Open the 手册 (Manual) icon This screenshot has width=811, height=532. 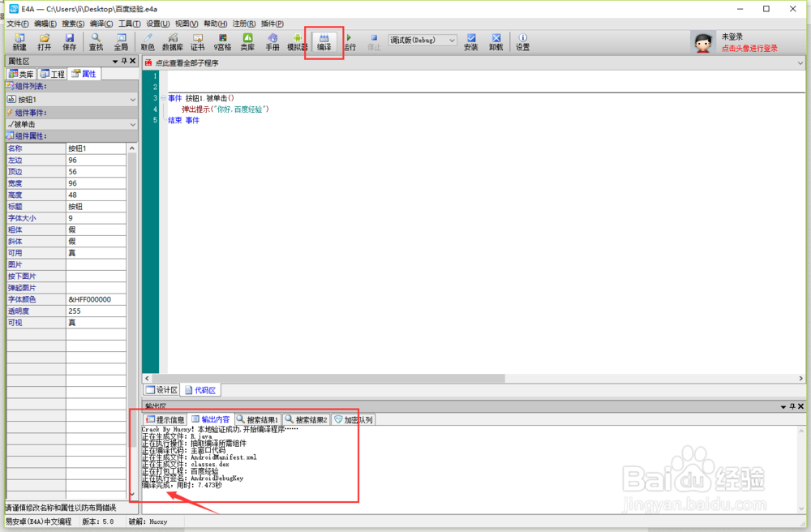tap(272, 42)
